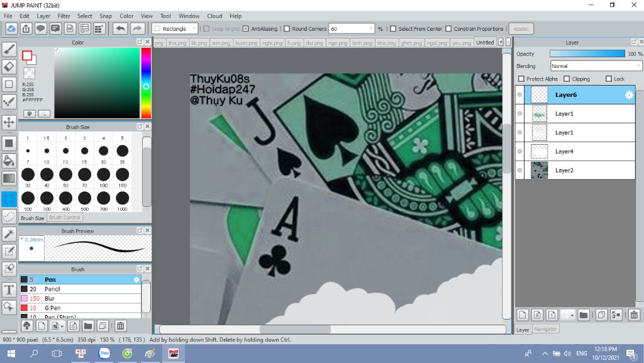
Task: Open the ghet.png document tab
Action: 411,43
